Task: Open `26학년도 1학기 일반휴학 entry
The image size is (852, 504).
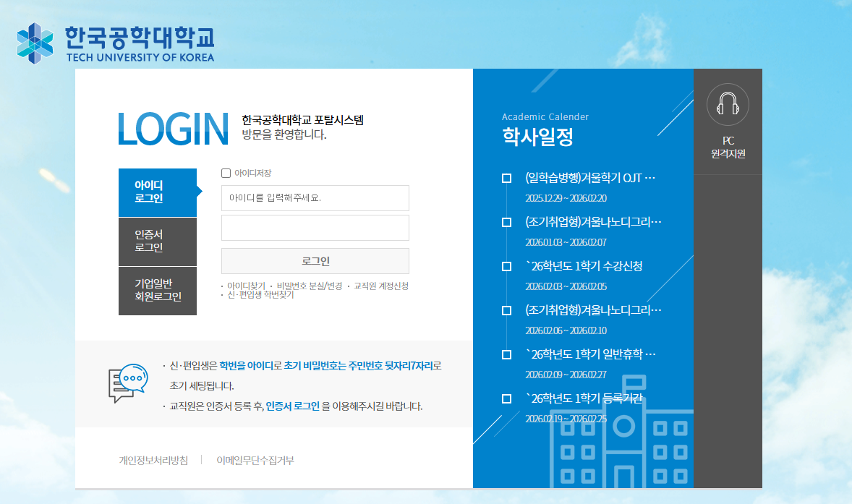Action: click(590, 354)
